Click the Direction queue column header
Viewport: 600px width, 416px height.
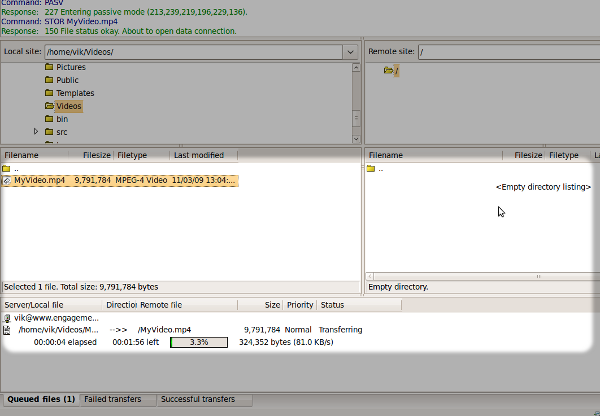coord(121,305)
